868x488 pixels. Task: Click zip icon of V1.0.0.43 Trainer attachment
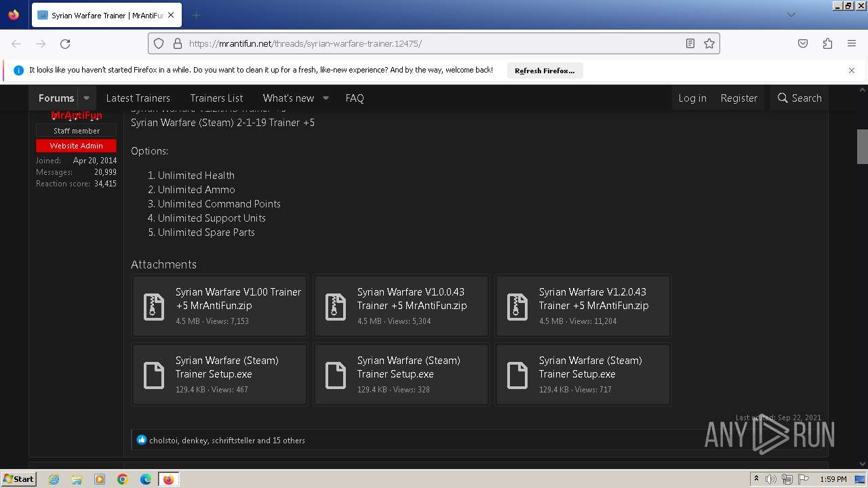(x=336, y=306)
